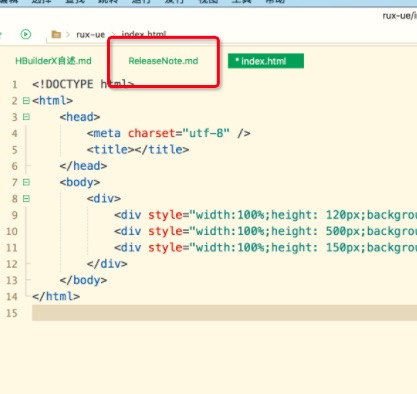Click line number 10 in the gutter

point(12,231)
